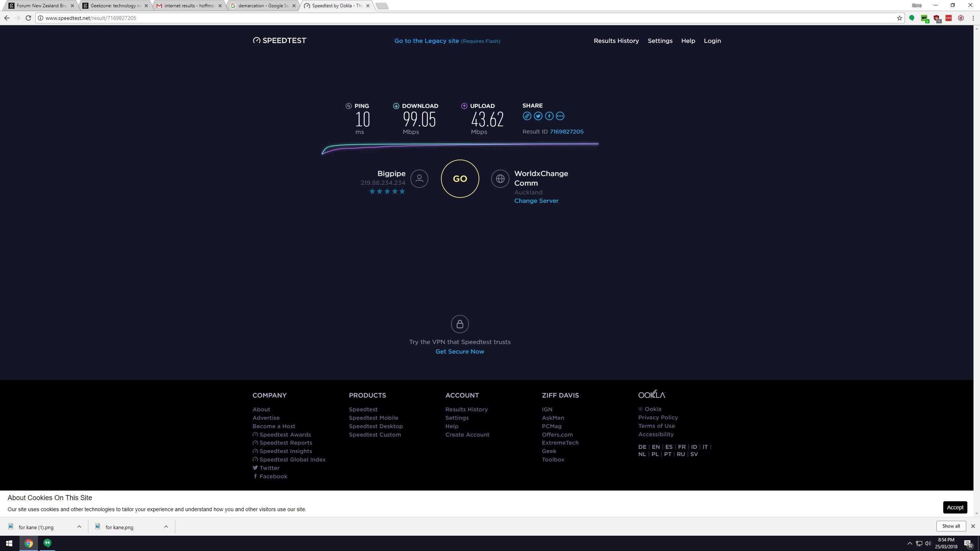980x551 pixels.
Task: Open Speedtest Desktop product link
Action: point(376,426)
